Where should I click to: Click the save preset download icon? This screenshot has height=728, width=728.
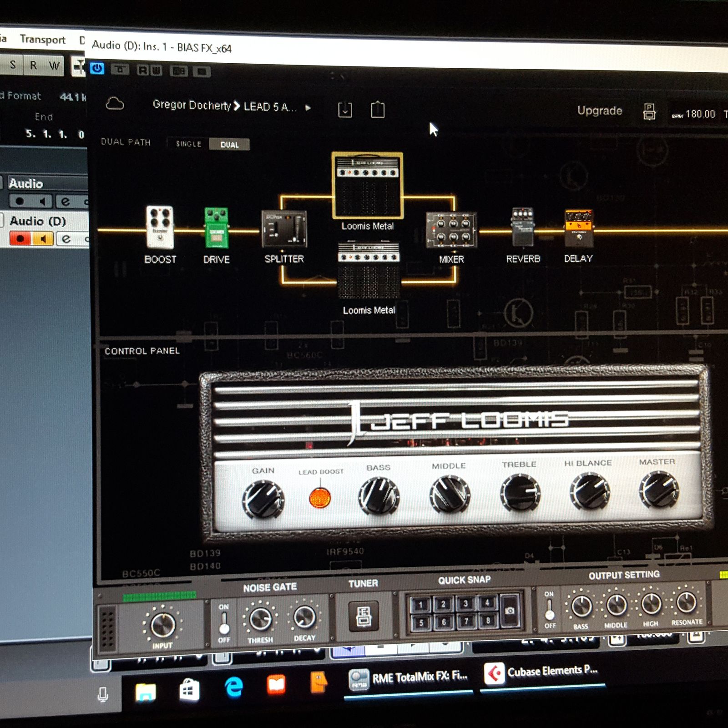(345, 110)
